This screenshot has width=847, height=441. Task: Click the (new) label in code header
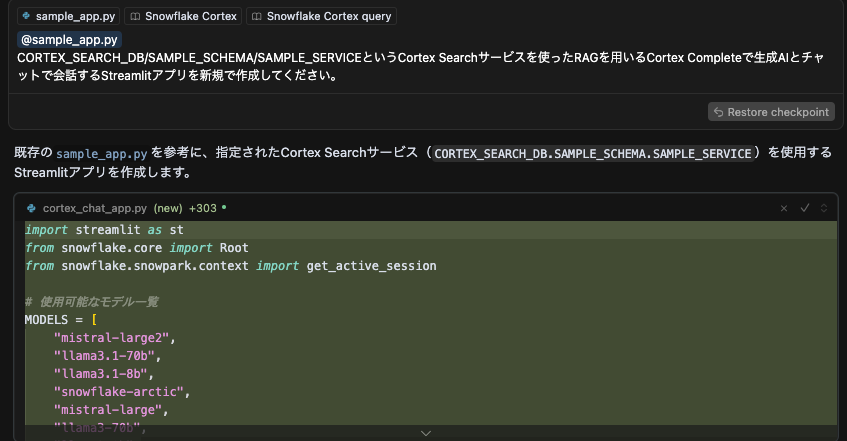tap(168, 208)
